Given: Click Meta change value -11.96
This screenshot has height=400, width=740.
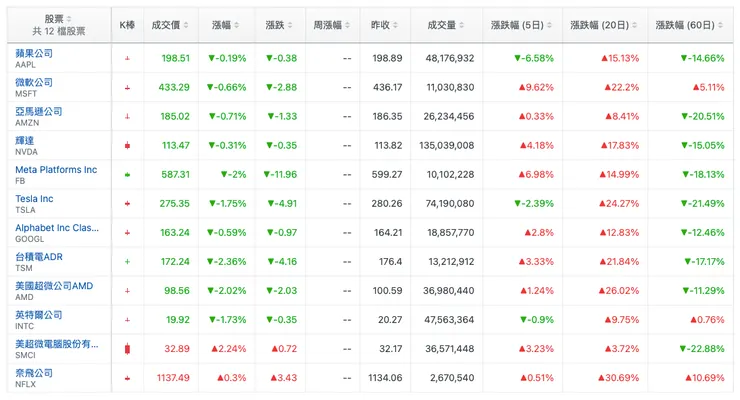Looking at the screenshot, I should tap(280, 175).
